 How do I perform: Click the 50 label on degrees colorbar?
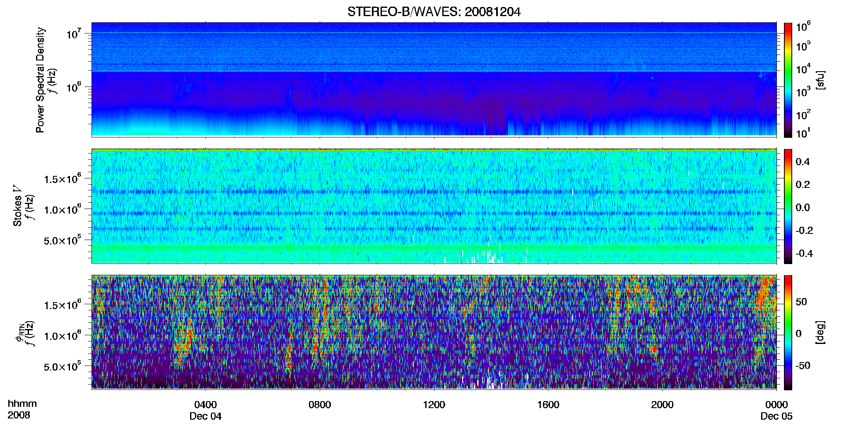[x=801, y=302]
